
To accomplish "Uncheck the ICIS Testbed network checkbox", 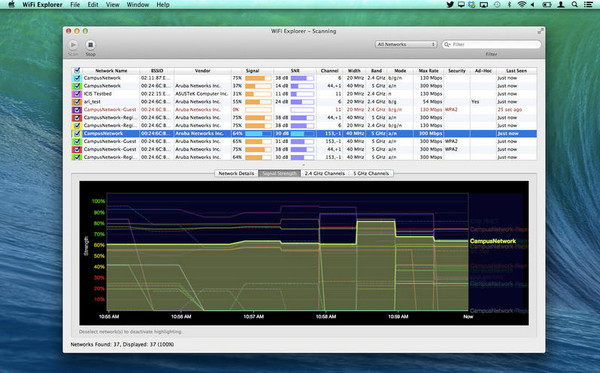I will [x=77, y=94].
